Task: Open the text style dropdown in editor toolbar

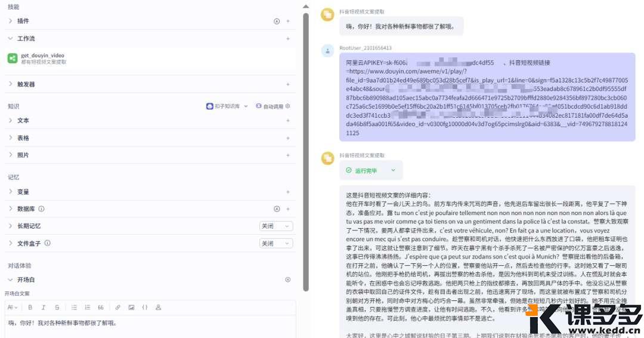Action: [x=13, y=307]
